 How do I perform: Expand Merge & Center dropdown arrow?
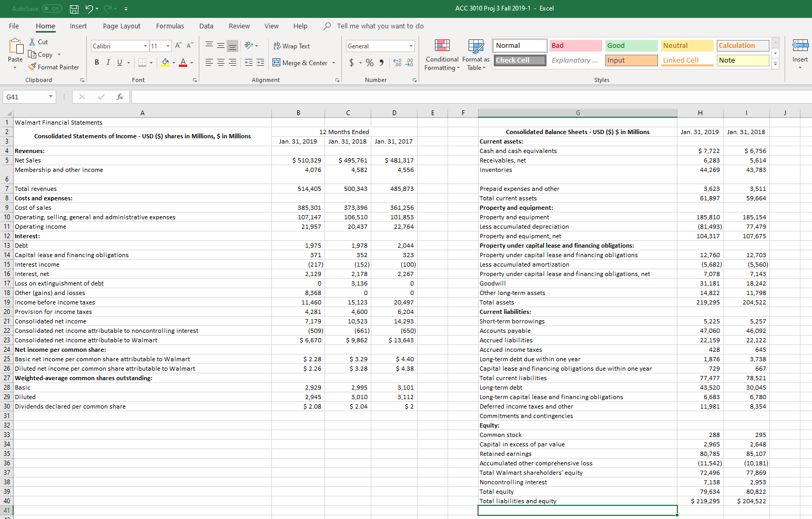coord(333,63)
